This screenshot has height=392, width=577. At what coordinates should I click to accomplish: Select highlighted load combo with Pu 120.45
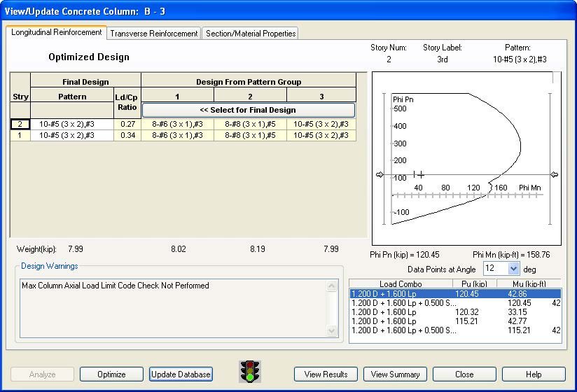[455, 294]
